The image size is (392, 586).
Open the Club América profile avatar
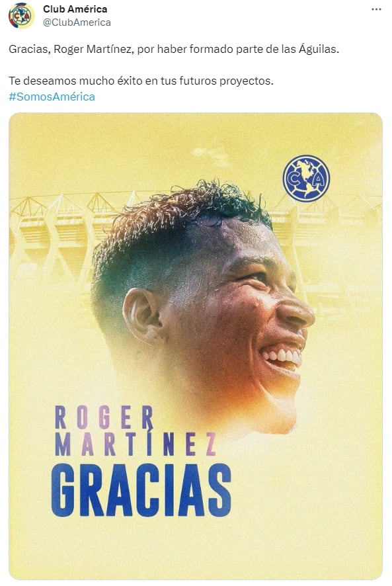click(21, 16)
